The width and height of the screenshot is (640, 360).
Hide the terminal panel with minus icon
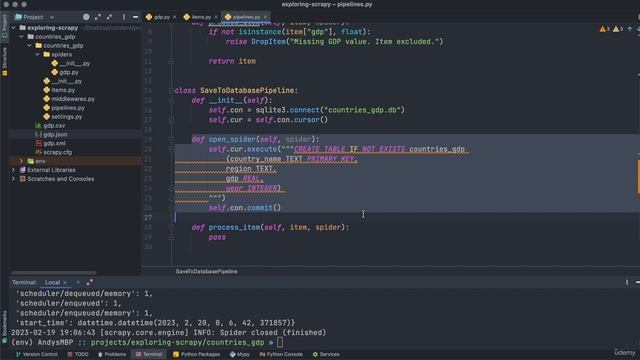coord(638,282)
